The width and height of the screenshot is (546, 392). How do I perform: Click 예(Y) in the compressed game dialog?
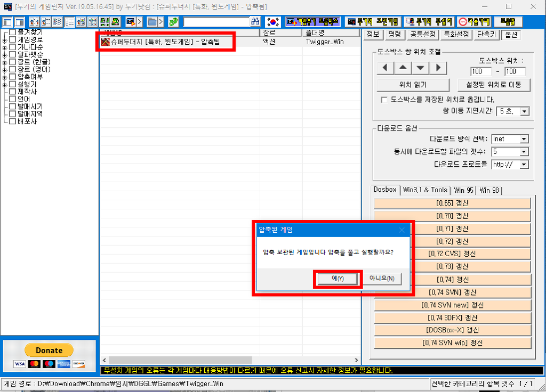pos(338,279)
